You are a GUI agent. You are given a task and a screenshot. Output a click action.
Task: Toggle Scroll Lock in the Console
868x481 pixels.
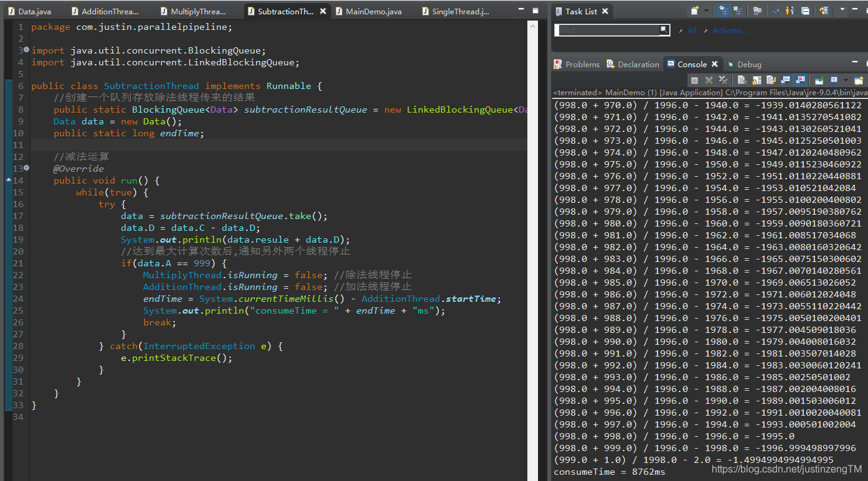757,80
